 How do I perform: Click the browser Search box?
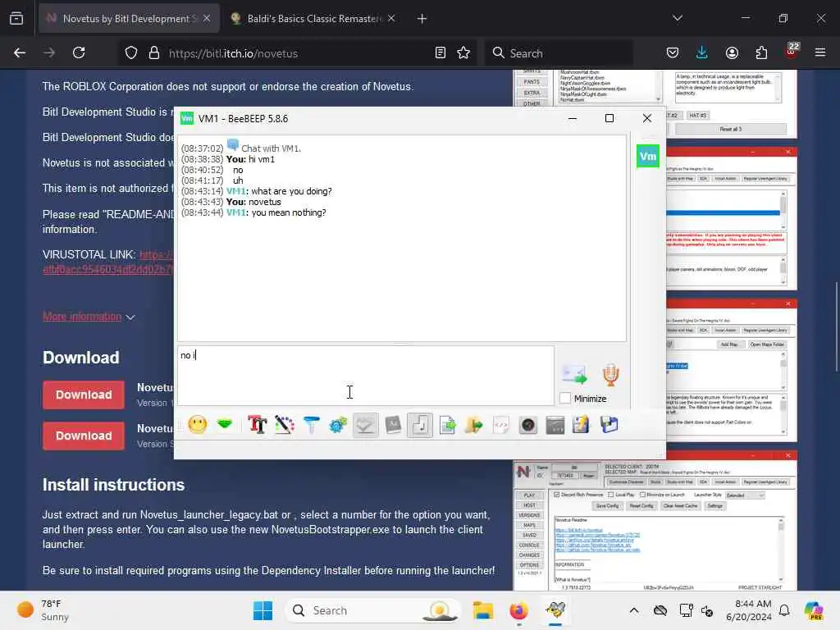pos(559,53)
